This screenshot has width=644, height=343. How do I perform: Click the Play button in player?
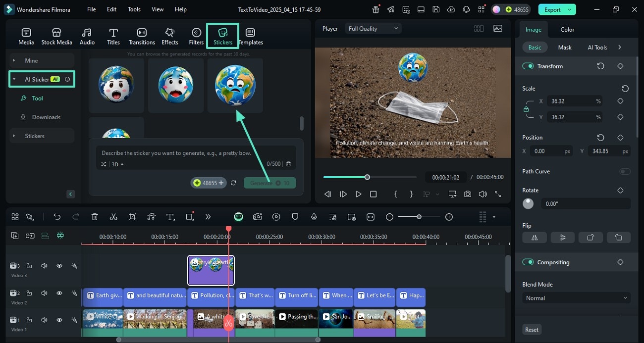click(x=359, y=195)
